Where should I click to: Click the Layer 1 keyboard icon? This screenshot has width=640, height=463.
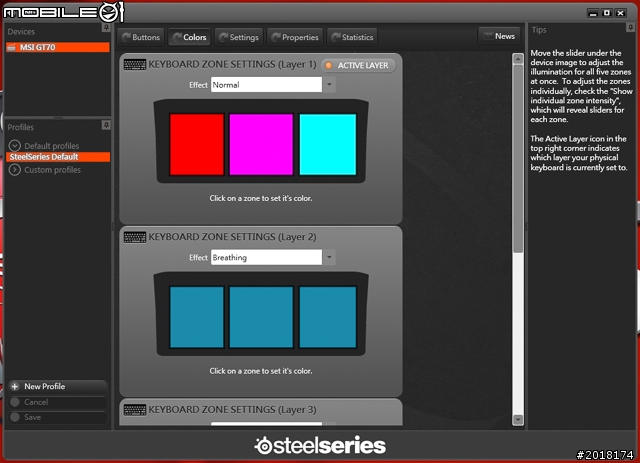point(135,65)
